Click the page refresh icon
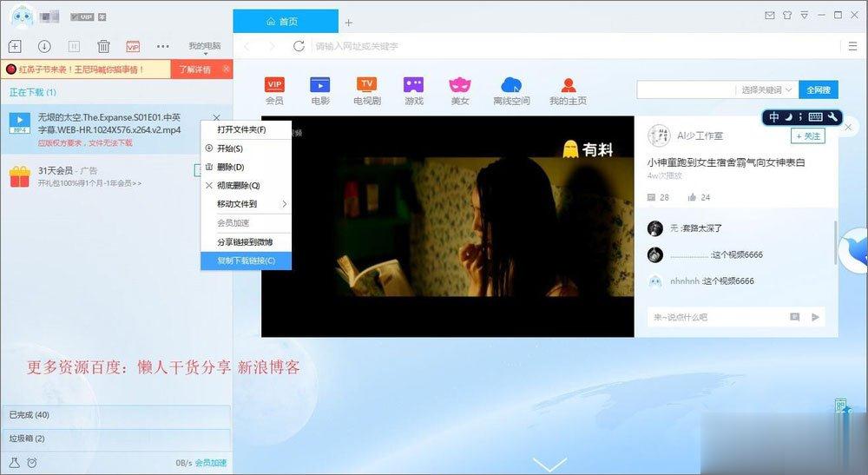868x475 pixels. point(299,46)
